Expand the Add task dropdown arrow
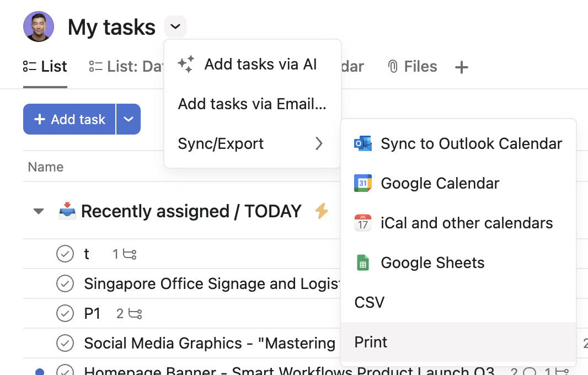Screen dimensions: 588x375 (129, 119)
